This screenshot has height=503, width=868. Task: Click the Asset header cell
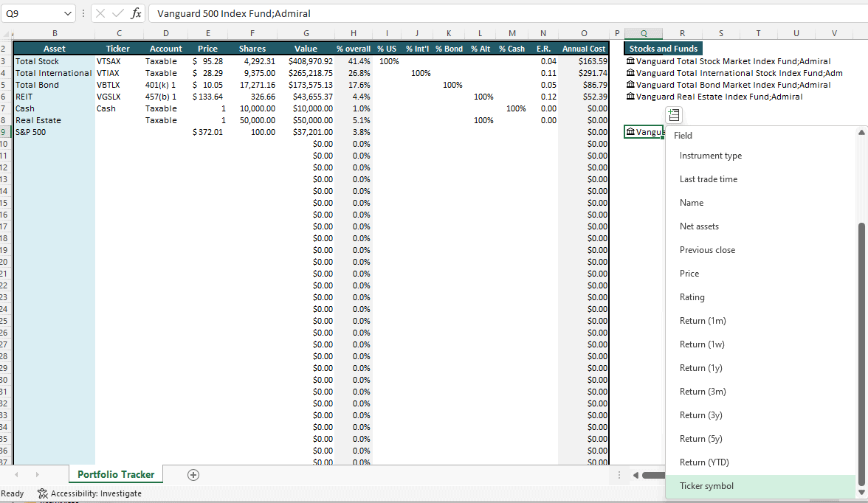pyautogui.click(x=55, y=49)
